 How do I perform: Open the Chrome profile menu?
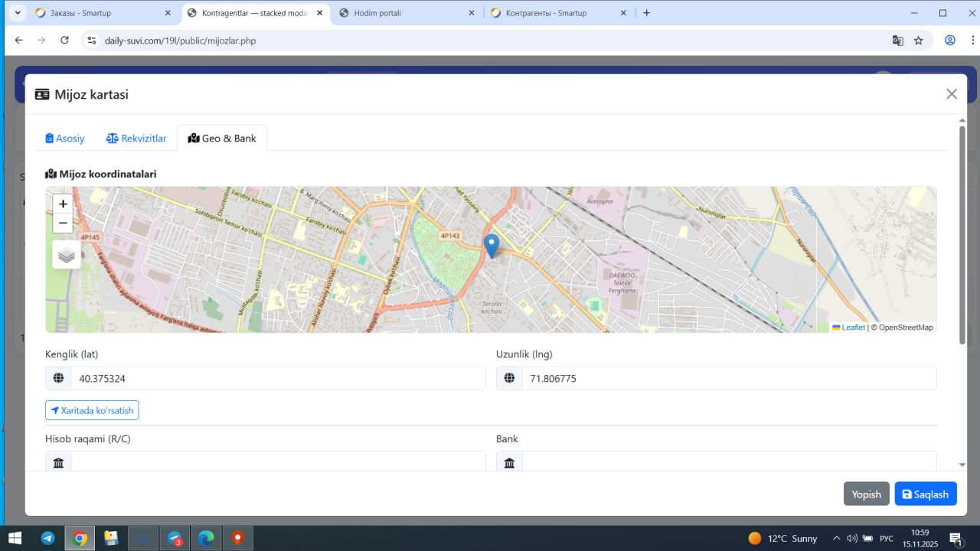point(950,41)
